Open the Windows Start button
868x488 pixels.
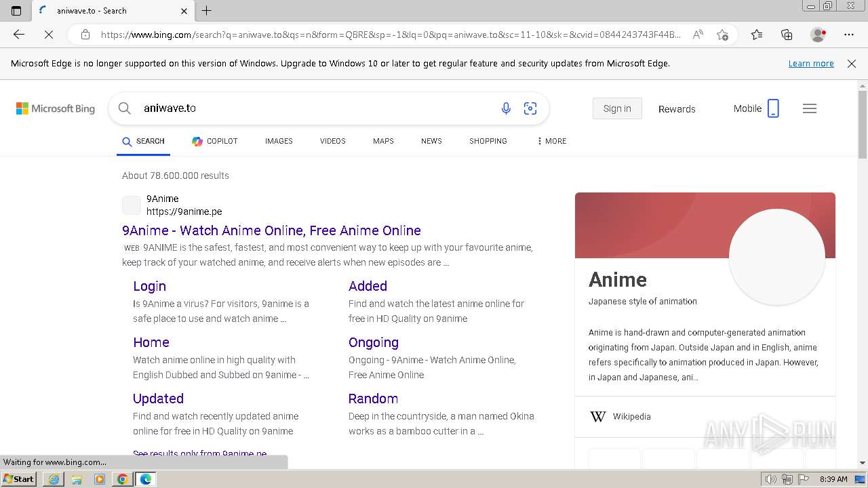pyautogui.click(x=18, y=479)
